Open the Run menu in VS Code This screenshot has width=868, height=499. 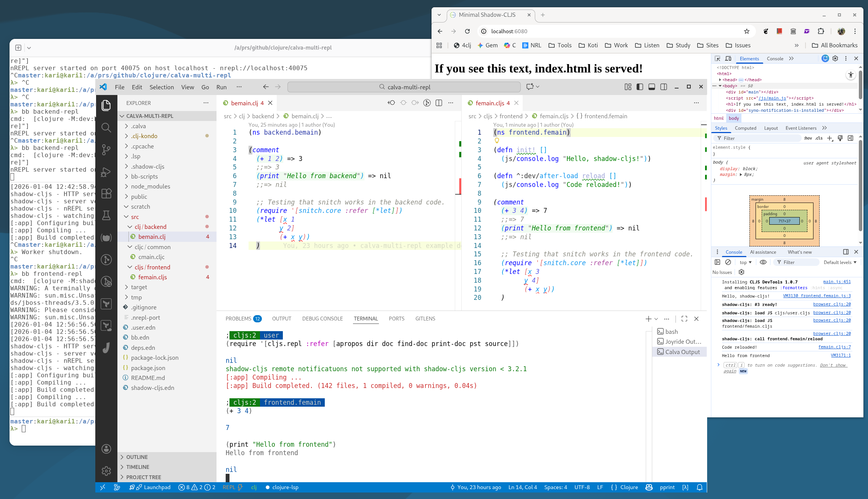pyautogui.click(x=221, y=87)
